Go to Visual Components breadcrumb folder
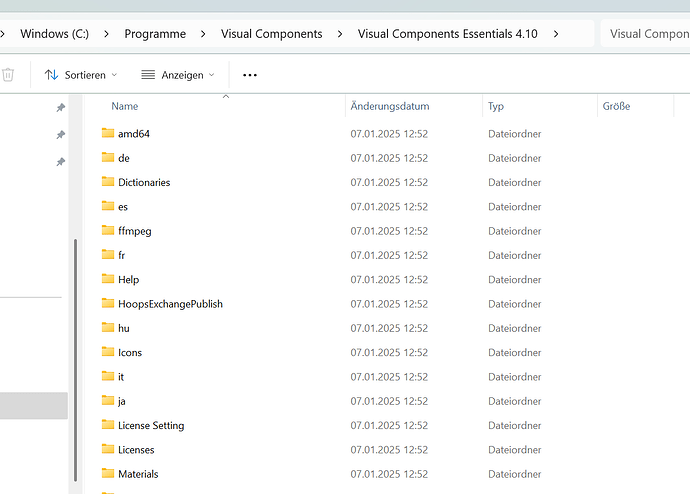 point(271,34)
